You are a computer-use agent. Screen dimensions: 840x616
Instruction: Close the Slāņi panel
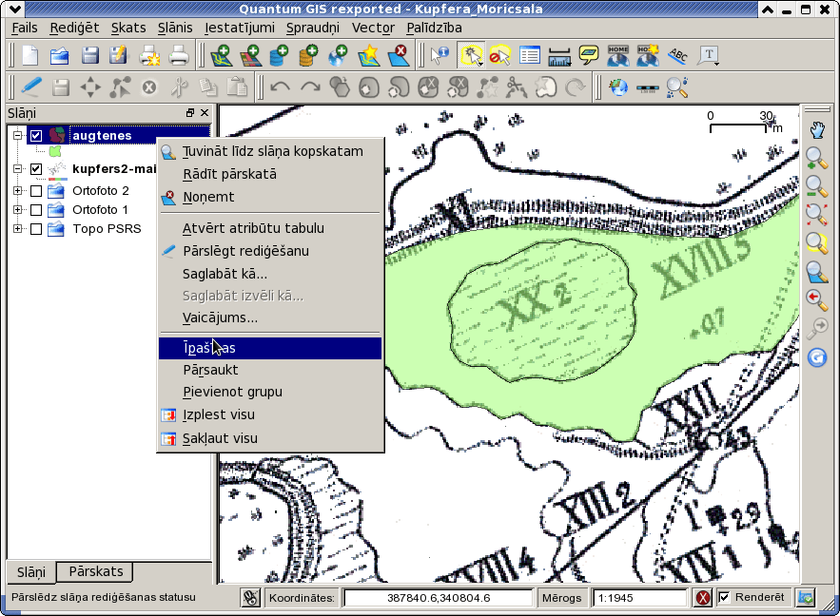pyautogui.click(x=205, y=112)
